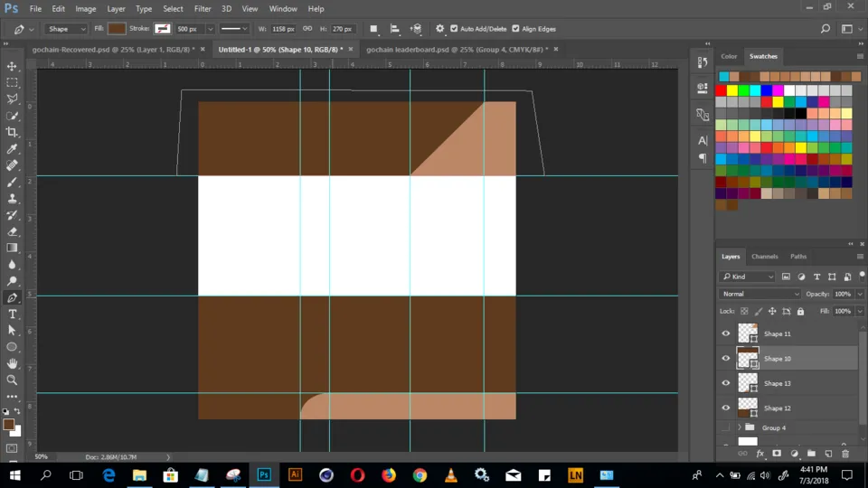Hide the Shape 11 layer
This screenshot has width=868, height=488.
coord(726,333)
